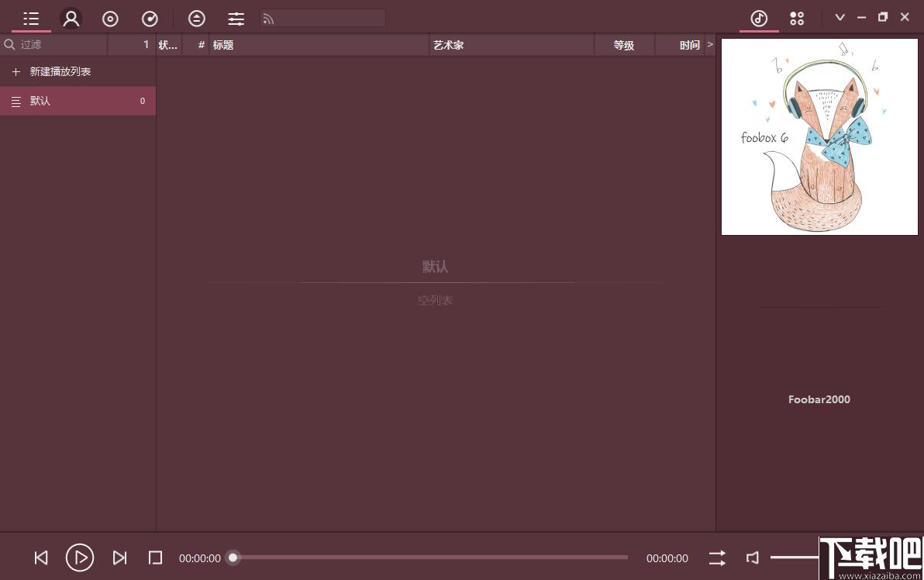This screenshot has height=580, width=924.
Task: Select the 默认 playlist item
Action: click(x=78, y=101)
